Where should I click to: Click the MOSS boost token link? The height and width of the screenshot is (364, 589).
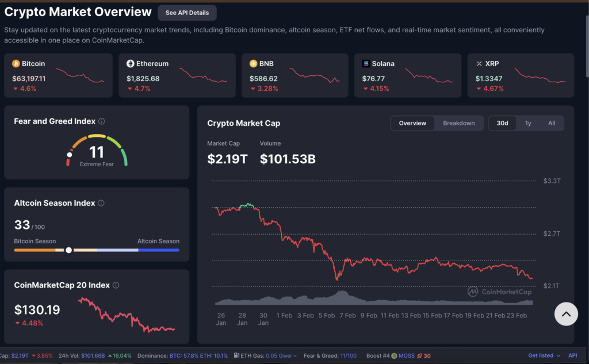tap(406, 356)
